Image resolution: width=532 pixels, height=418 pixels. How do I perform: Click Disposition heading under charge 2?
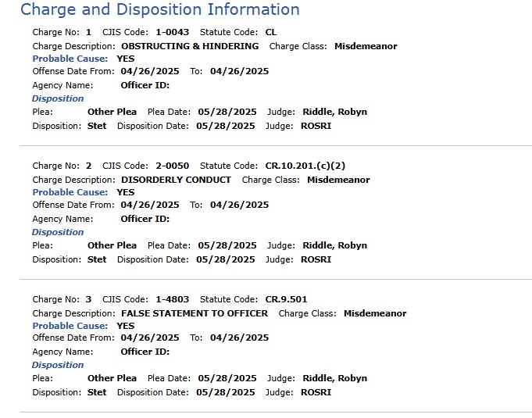[58, 232]
